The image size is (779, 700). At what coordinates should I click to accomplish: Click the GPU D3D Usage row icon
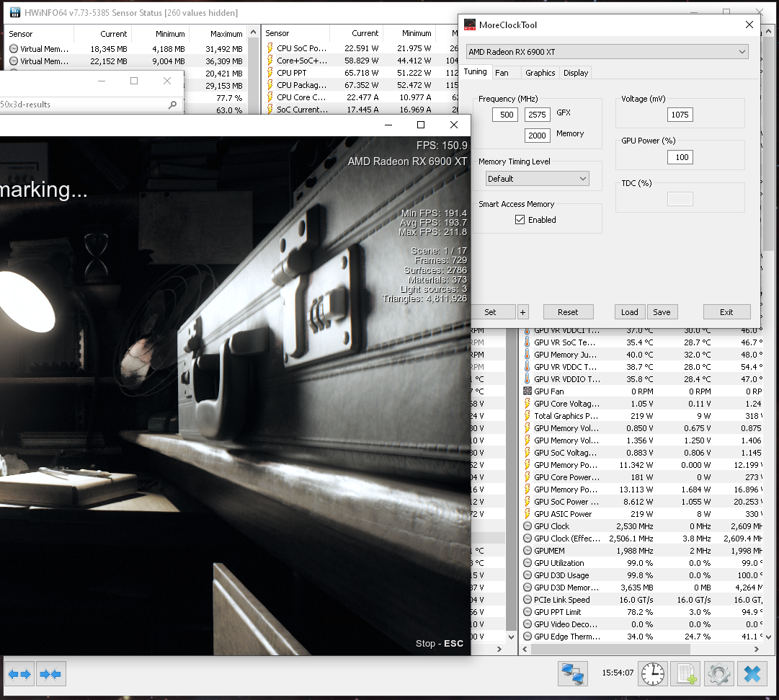pos(528,575)
